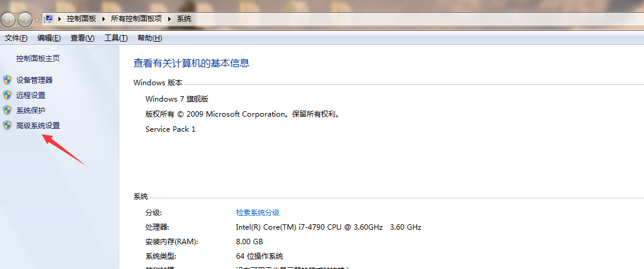644x269 pixels.
Task: Open 高级系统设置 from the sidebar
Action: click(38, 126)
